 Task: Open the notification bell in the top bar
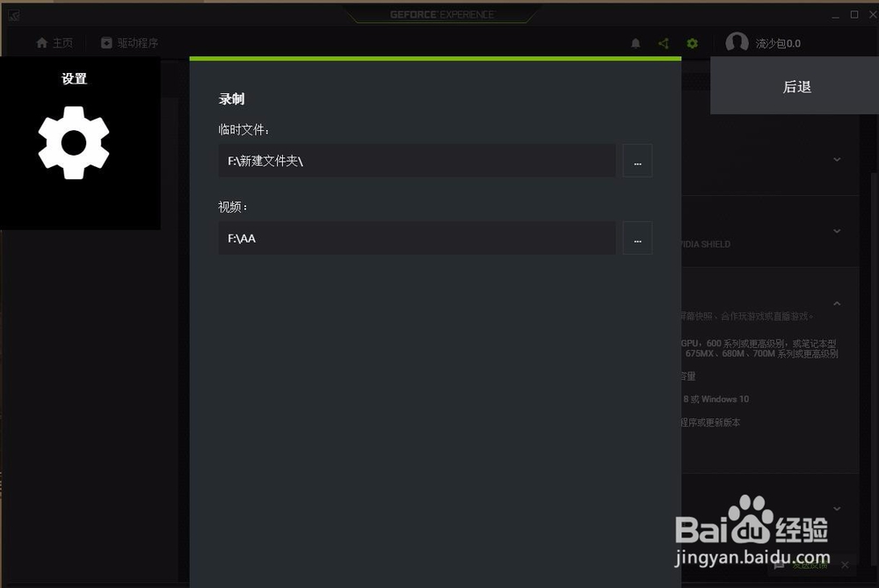click(636, 42)
